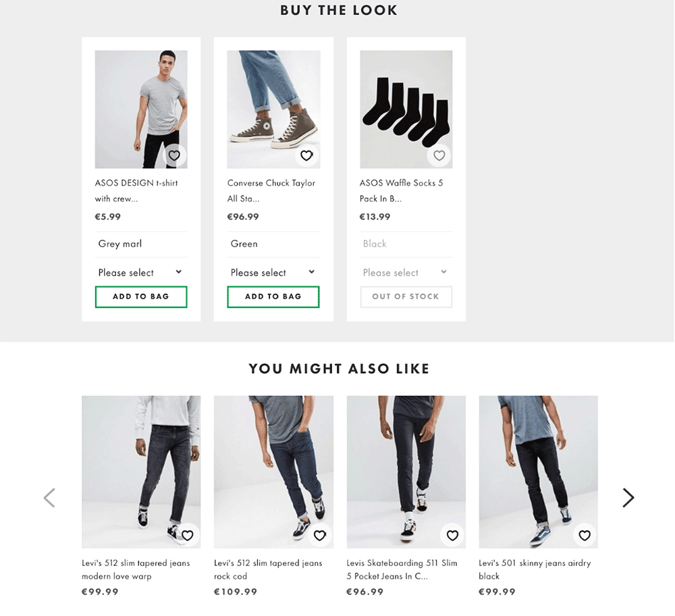This screenshot has height=616, width=675.
Task: Click heart icon on ASOS Waffle Socks
Action: click(x=439, y=156)
